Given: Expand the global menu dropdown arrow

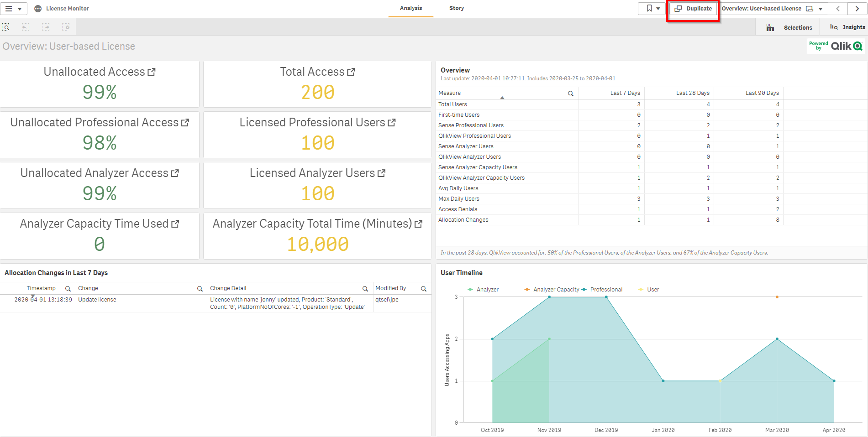Looking at the screenshot, I should (x=20, y=8).
